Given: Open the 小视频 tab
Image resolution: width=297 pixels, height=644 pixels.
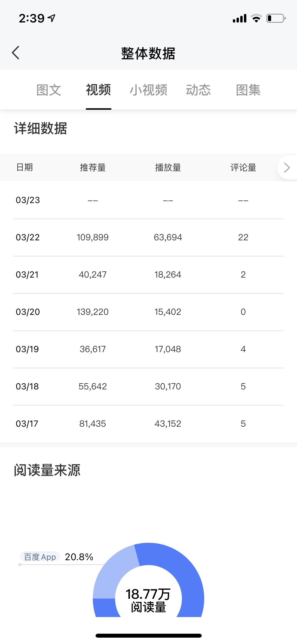Looking at the screenshot, I should point(148,90).
